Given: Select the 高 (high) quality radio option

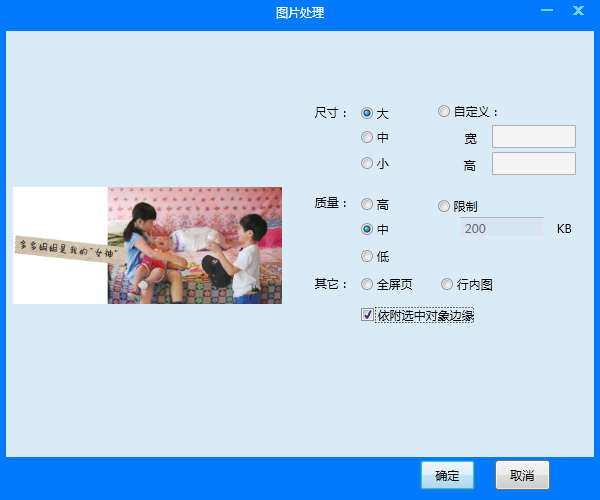Looking at the screenshot, I should 367,204.
